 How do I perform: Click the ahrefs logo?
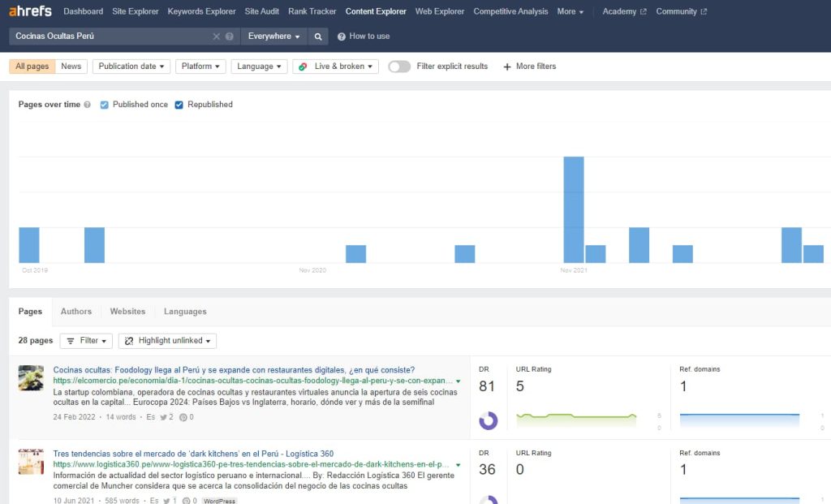30,11
